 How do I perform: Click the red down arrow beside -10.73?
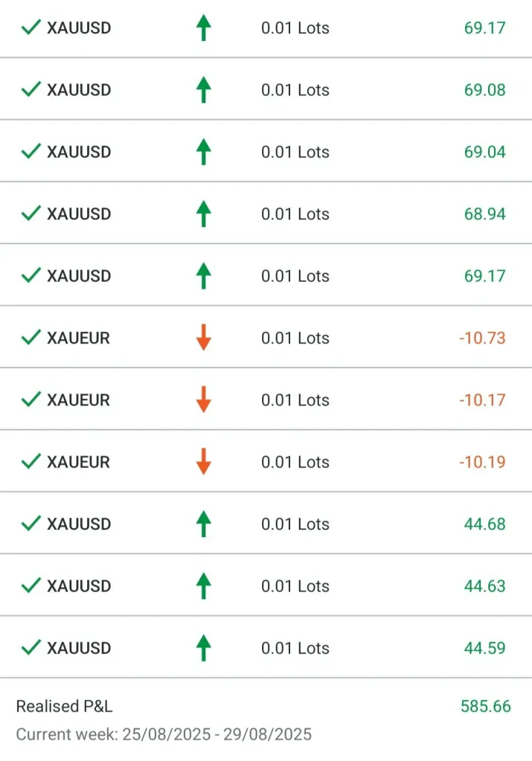[203, 338]
